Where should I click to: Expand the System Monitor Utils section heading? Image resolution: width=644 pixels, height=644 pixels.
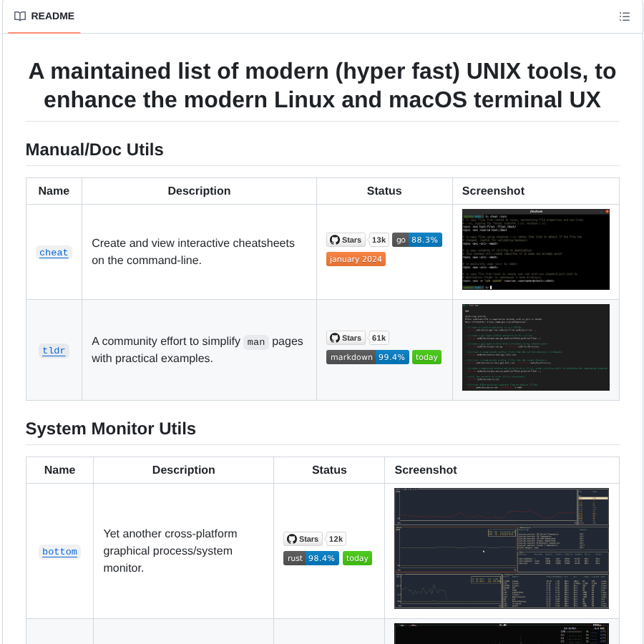(110, 429)
